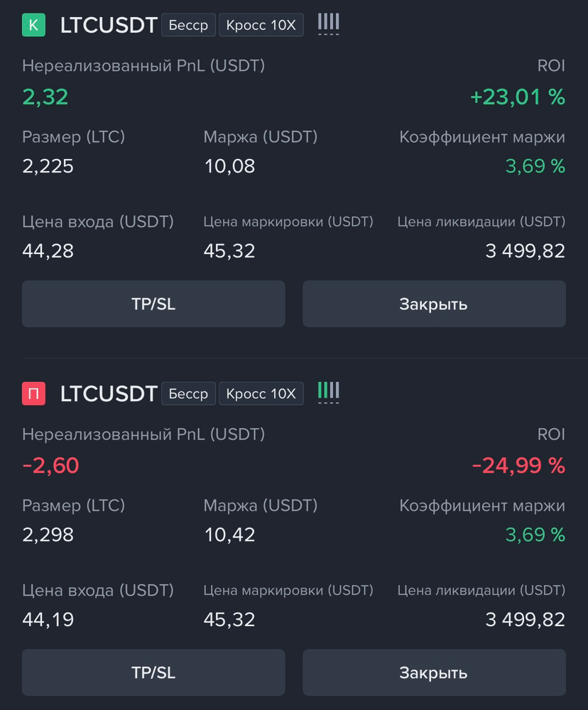Close the short LTCUSDT position with Закрыть
This screenshot has width=588, height=710.
(x=434, y=672)
